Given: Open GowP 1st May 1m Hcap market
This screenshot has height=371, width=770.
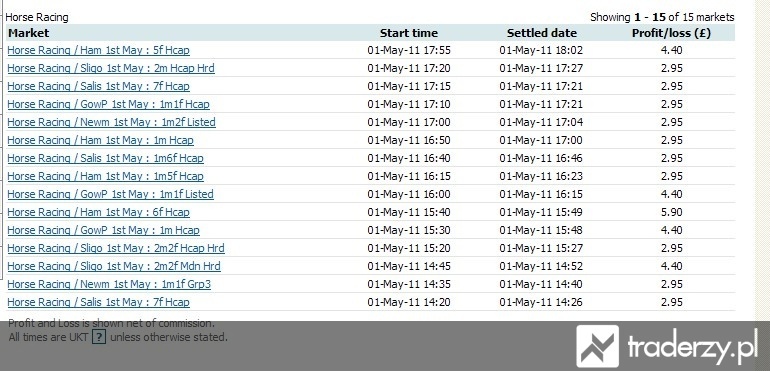Looking at the screenshot, I should [x=104, y=230].
